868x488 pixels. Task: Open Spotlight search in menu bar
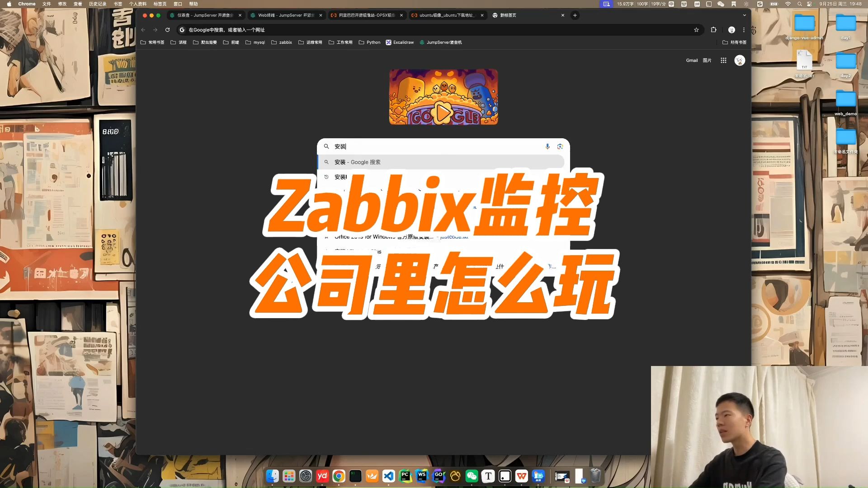coord(799,4)
